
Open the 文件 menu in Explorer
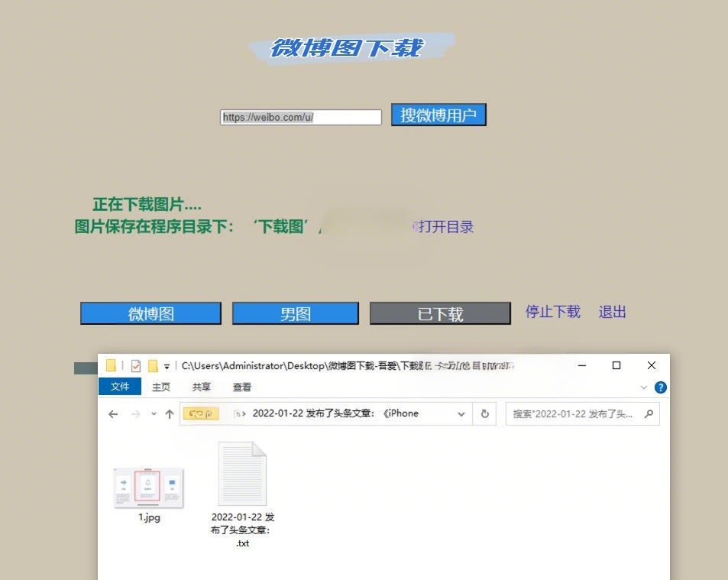pos(120,387)
